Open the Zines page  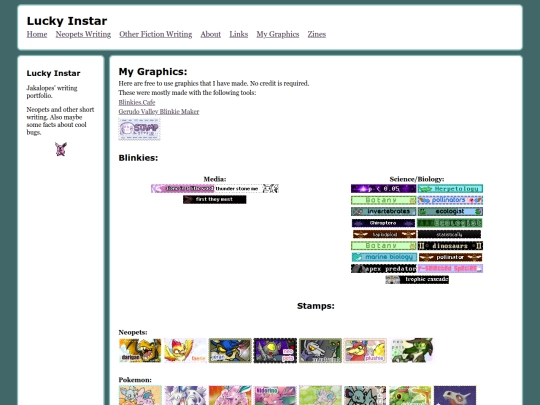point(316,34)
